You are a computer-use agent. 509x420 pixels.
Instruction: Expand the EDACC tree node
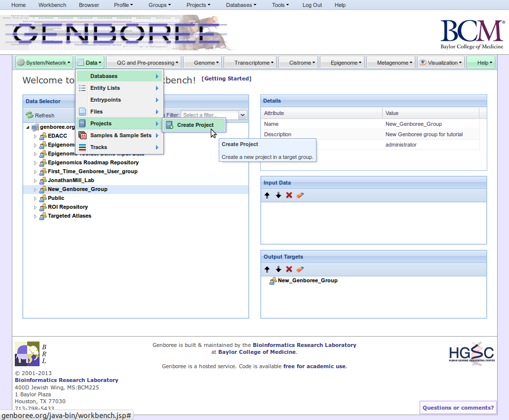click(x=35, y=136)
